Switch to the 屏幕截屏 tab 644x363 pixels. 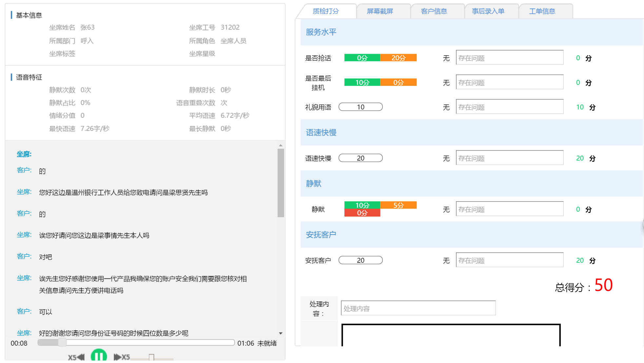pyautogui.click(x=380, y=11)
